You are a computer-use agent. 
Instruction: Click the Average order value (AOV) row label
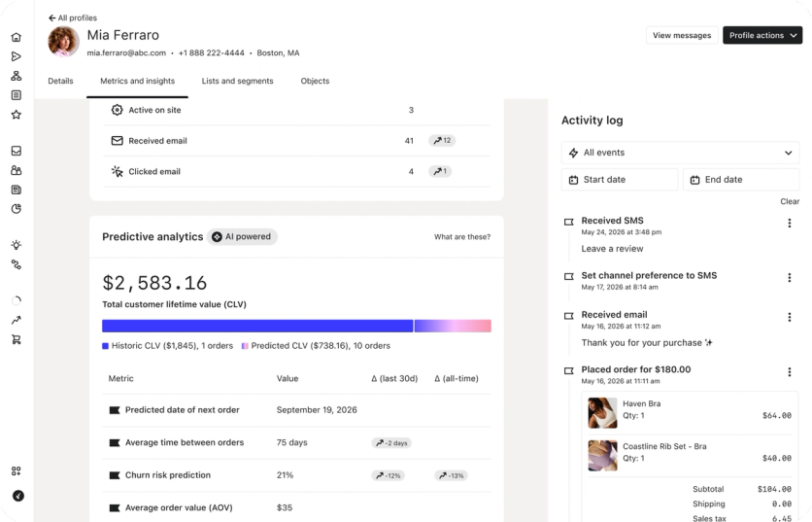[179, 508]
